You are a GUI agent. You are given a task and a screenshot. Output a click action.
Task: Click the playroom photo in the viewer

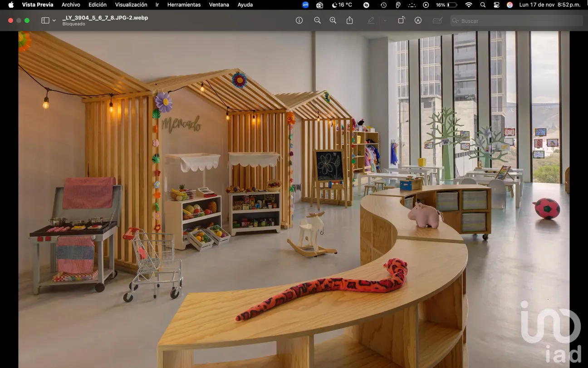[x=294, y=199]
